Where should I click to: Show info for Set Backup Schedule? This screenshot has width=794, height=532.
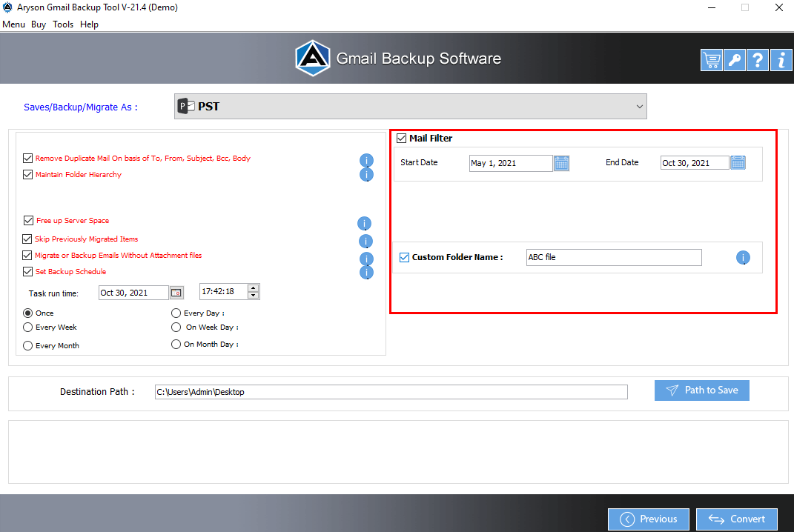(x=367, y=273)
